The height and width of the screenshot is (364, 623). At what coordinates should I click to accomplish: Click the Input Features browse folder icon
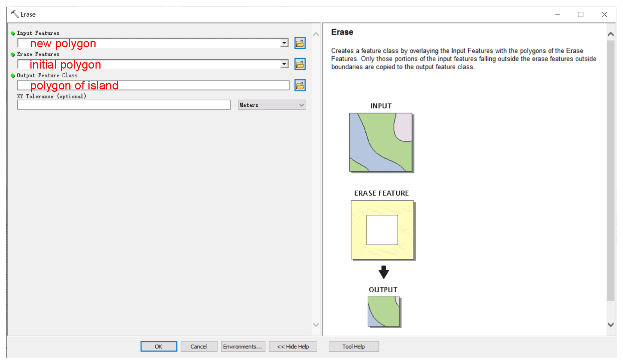pyautogui.click(x=300, y=43)
